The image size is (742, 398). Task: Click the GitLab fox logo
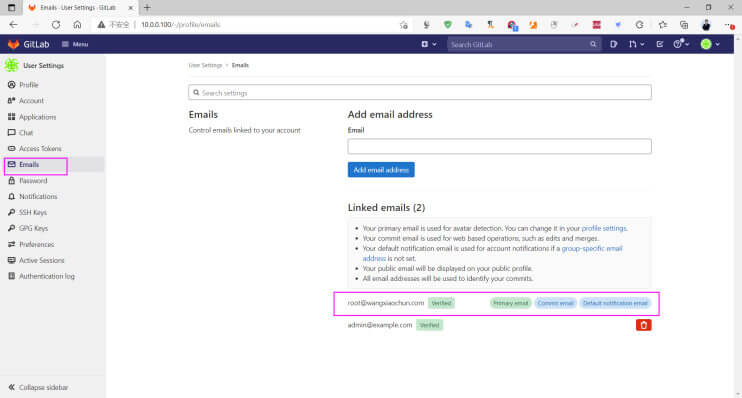tap(13, 44)
